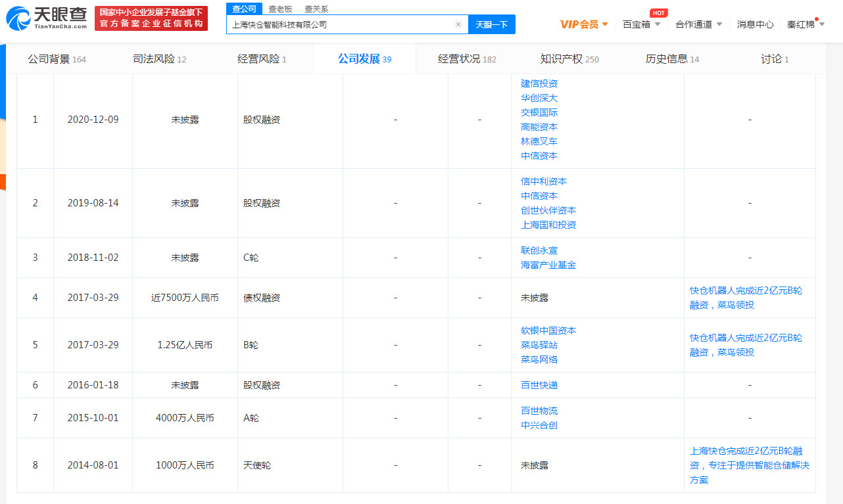Image resolution: width=843 pixels, height=504 pixels.
Task: Select the 经营状况 tab
Action: [467, 59]
